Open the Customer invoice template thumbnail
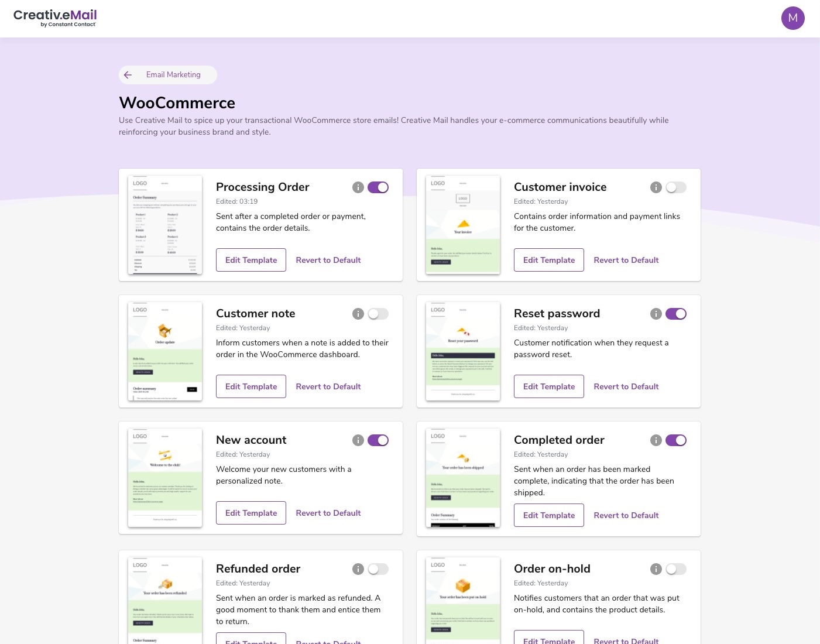This screenshot has height=644, width=820. click(x=463, y=225)
